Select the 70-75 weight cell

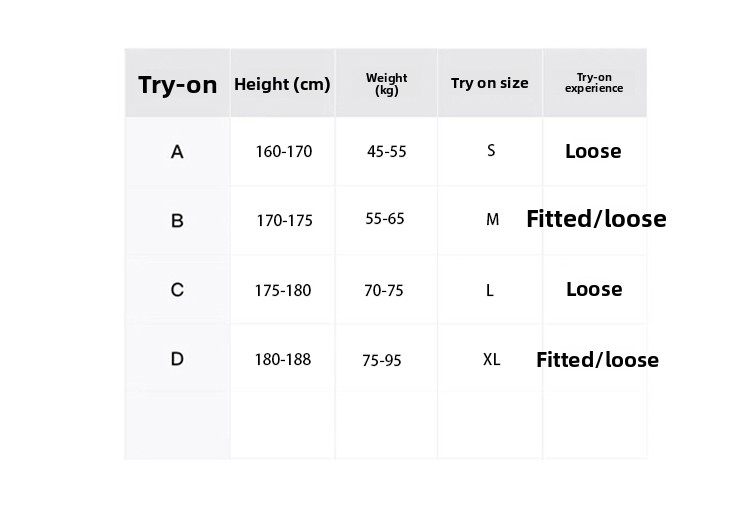[384, 290]
